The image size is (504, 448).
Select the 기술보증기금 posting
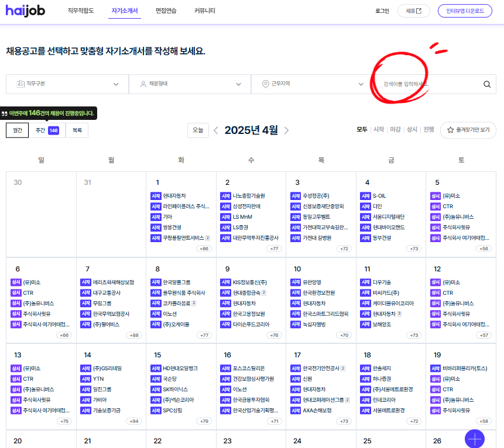click(107, 411)
